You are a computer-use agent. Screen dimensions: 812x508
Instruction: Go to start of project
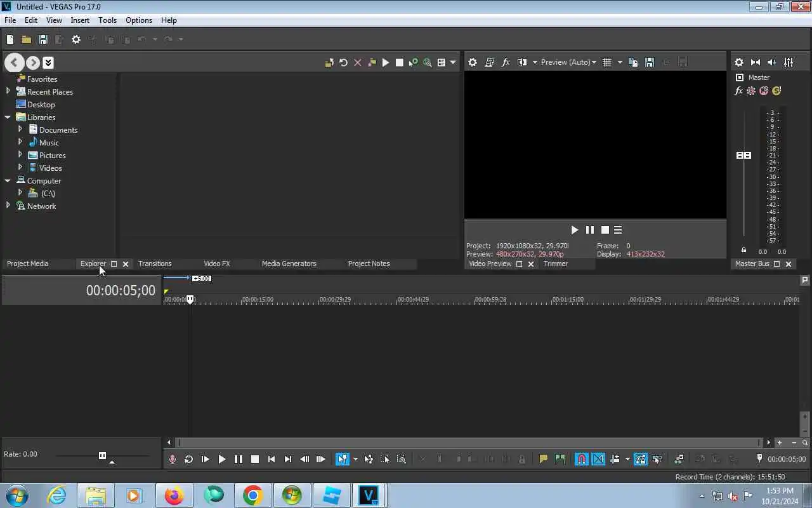[x=271, y=459]
